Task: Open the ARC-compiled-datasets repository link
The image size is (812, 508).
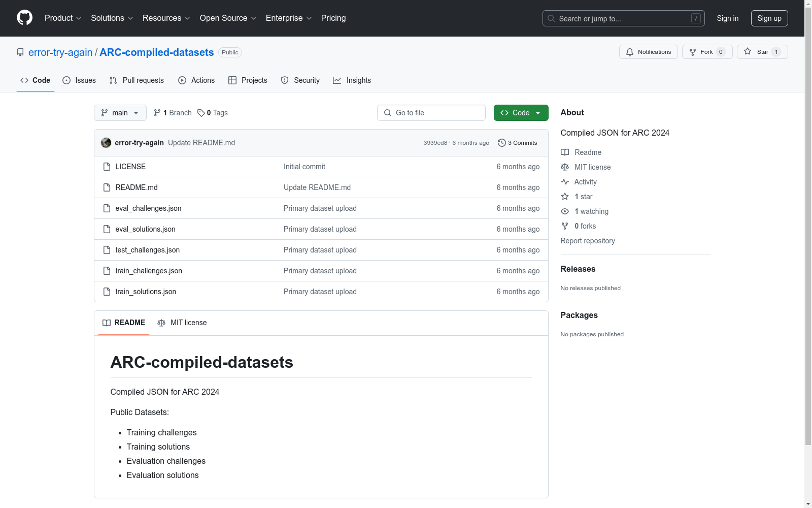Action: (157, 52)
